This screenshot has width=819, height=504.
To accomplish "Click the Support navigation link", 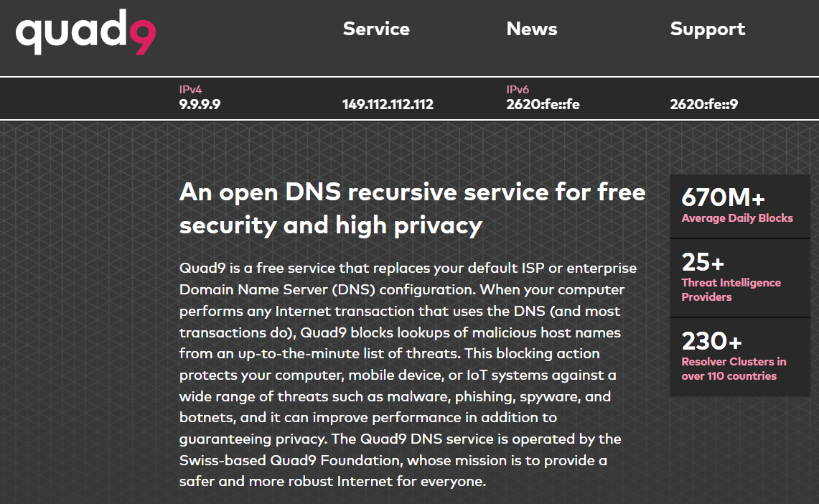I will click(707, 29).
